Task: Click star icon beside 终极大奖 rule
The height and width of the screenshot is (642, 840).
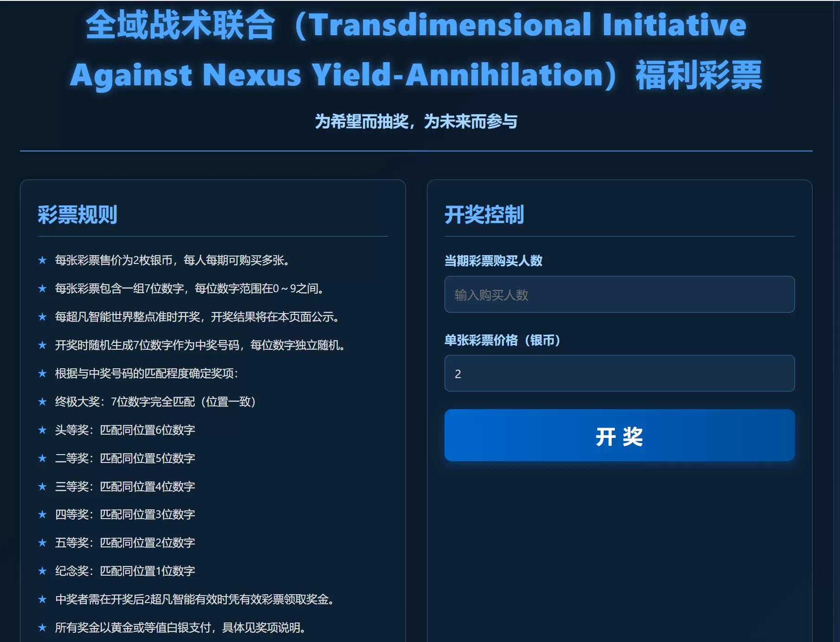Action: [x=42, y=402]
